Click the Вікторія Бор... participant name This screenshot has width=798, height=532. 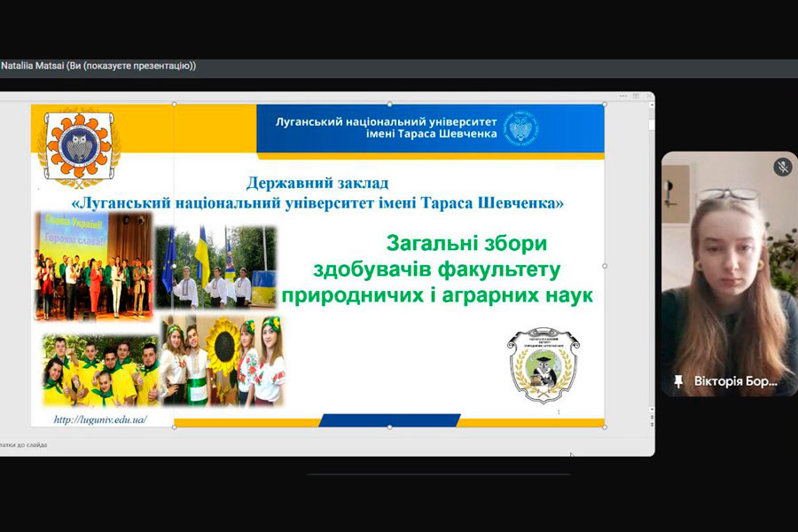[737, 381]
